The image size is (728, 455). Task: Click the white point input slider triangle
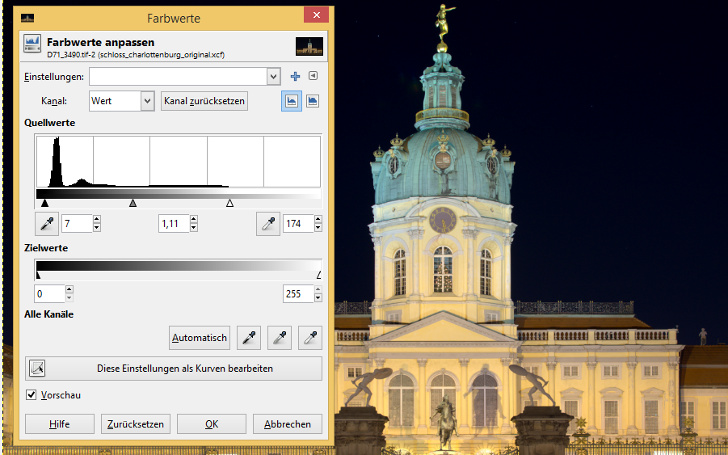230,203
